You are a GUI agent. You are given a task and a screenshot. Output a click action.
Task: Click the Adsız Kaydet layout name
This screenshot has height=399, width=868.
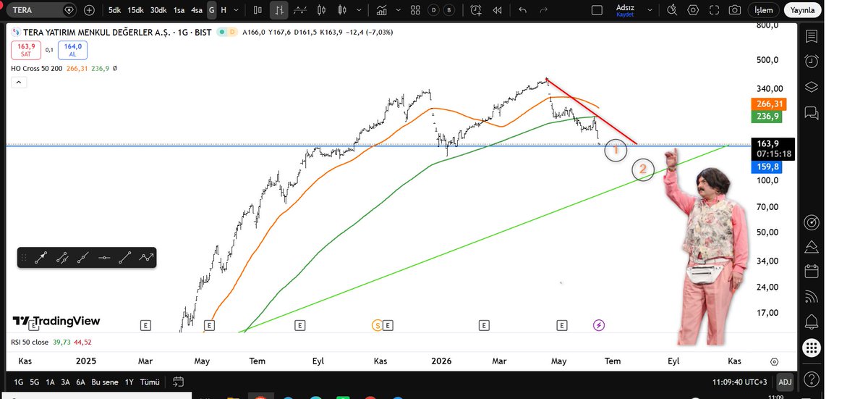pos(624,10)
